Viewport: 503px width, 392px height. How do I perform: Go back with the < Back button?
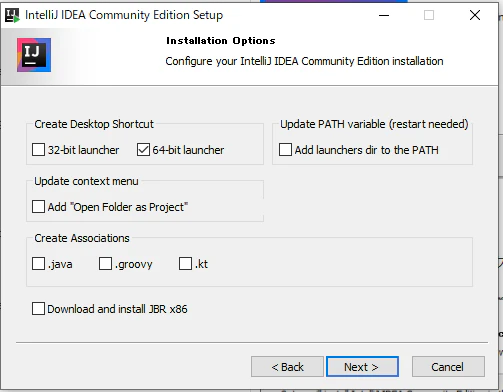click(287, 367)
